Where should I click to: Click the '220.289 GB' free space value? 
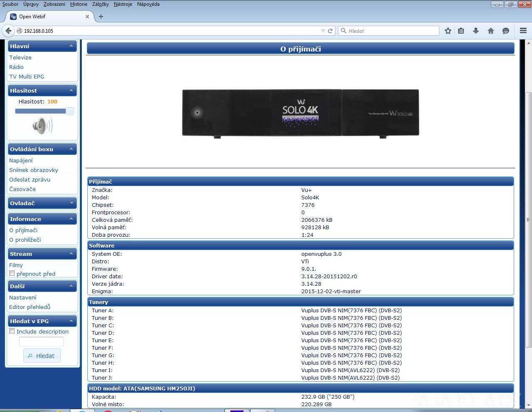[x=316, y=404]
